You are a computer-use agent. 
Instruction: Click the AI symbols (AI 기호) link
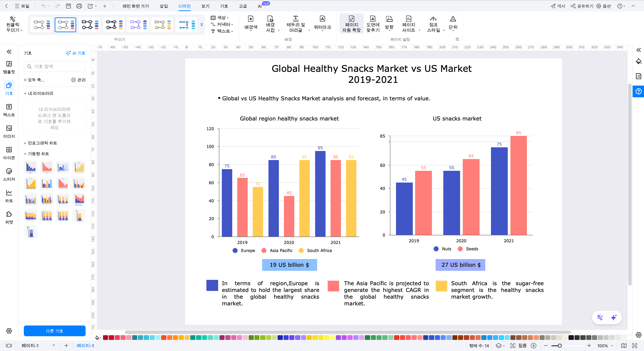[x=76, y=53]
